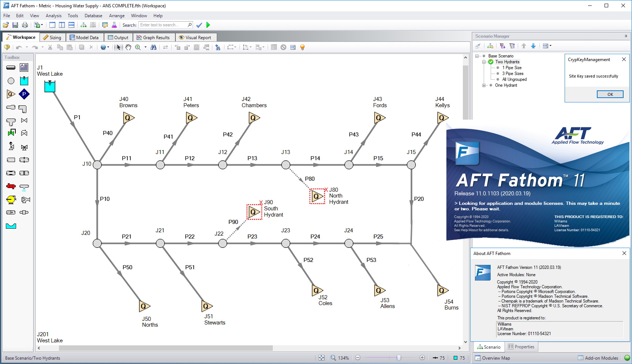Select the Venturi tool in Toolbox
The width and height of the screenshot is (632, 364).
(11, 173)
